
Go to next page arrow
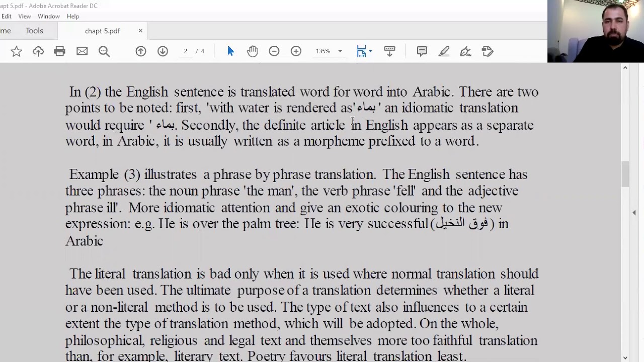(163, 51)
